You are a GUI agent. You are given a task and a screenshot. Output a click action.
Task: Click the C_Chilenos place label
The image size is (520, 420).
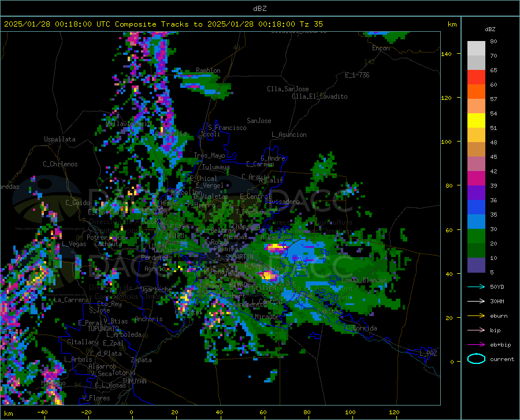[x=60, y=164]
